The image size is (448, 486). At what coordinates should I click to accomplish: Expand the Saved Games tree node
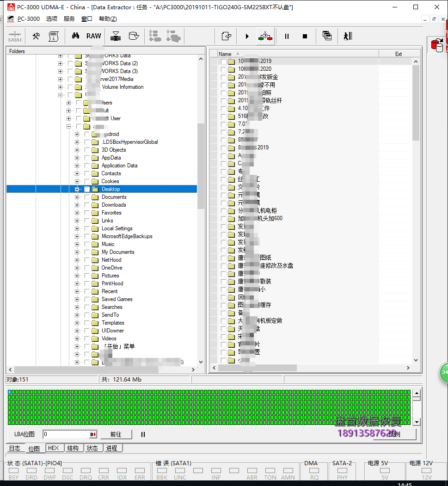click(77, 299)
